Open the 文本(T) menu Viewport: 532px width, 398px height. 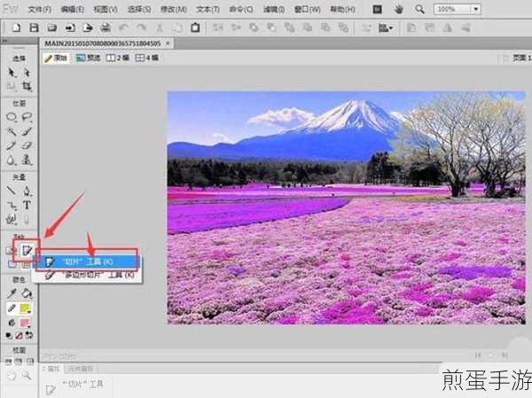[208, 9]
